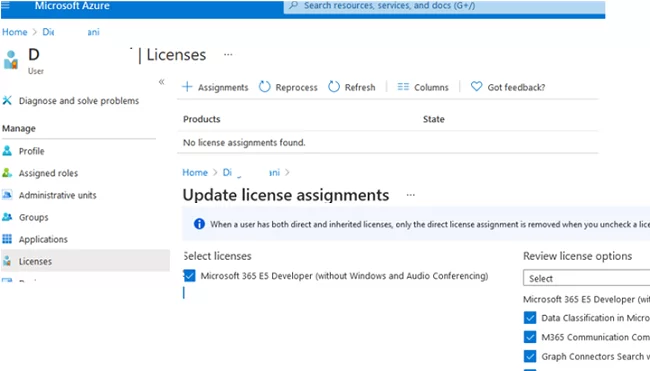650x371 pixels.
Task: Click the Select licenses heading
Action: (x=218, y=256)
